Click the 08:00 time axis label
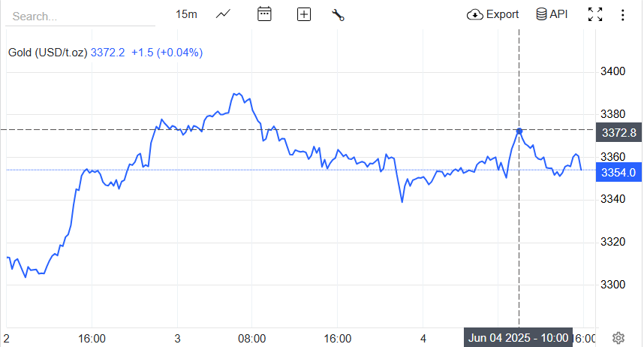This screenshot has height=347, width=644. click(252, 338)
